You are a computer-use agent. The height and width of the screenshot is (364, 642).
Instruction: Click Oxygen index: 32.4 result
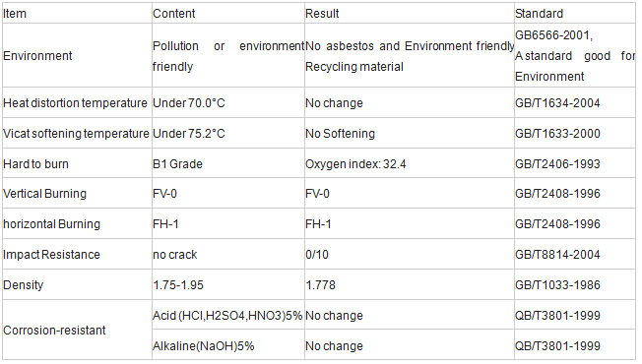(355, 164)
